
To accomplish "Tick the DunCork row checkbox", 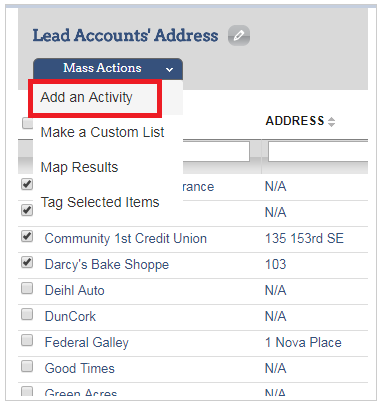I will click(x=27, y=314).
